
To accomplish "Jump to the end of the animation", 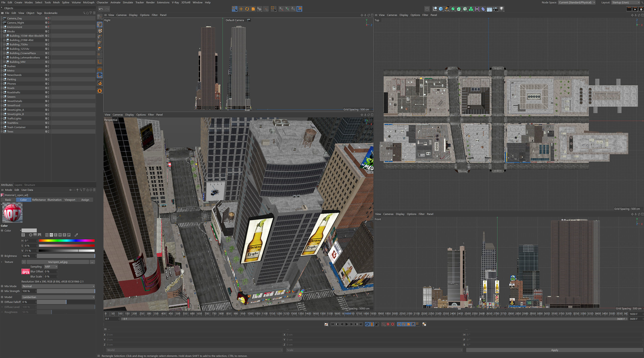I will coord(361,324).
